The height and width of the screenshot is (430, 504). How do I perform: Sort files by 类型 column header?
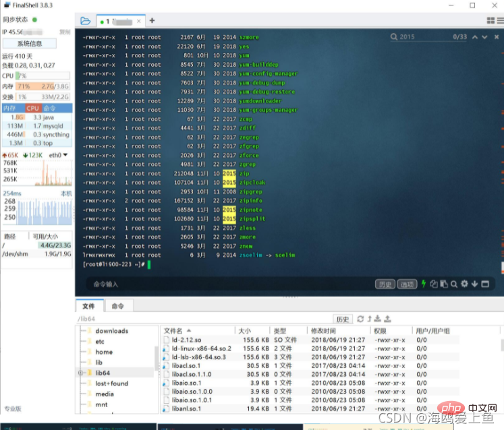tap(289, 331)
